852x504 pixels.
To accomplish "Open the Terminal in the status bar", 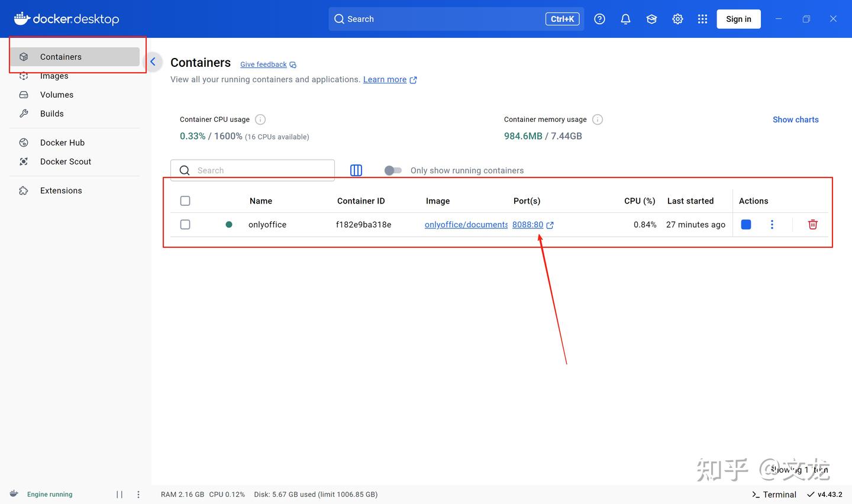I will [x=774, y=495].
